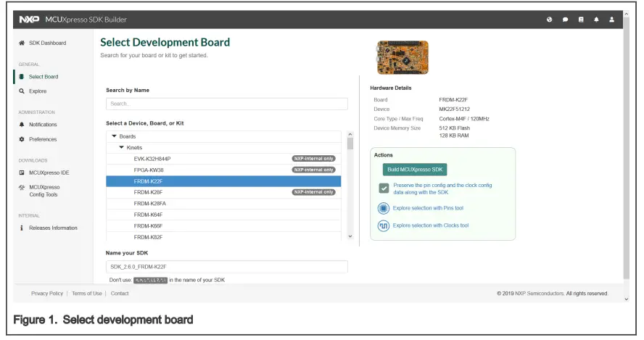Open Notifications sidebar item
Screen dimensions: 644x340
43,125
